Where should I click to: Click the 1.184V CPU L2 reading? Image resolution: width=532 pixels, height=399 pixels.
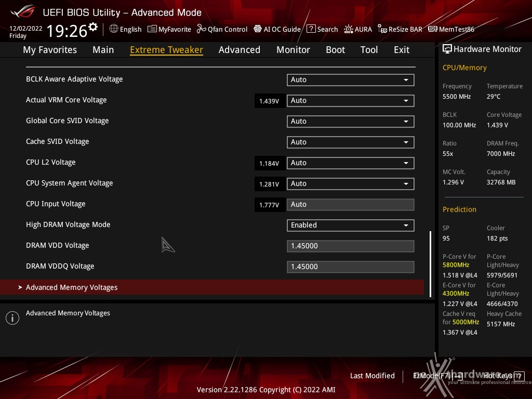(270, 164)
